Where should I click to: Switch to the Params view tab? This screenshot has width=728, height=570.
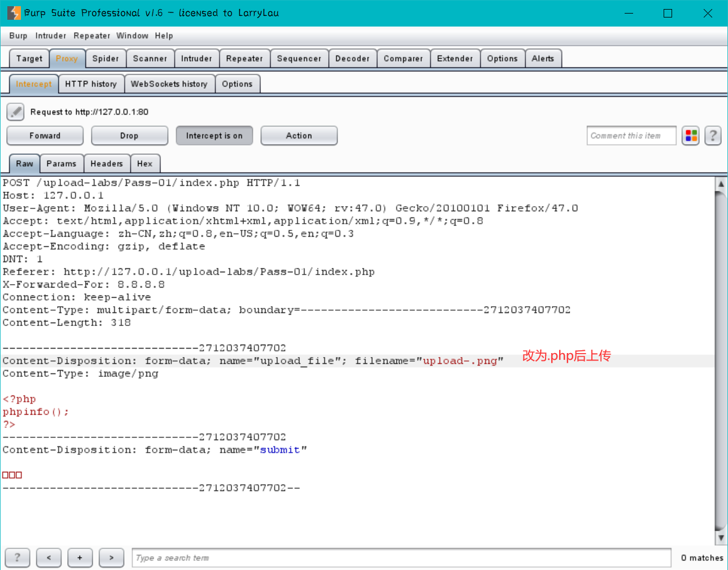pos(62,164)
